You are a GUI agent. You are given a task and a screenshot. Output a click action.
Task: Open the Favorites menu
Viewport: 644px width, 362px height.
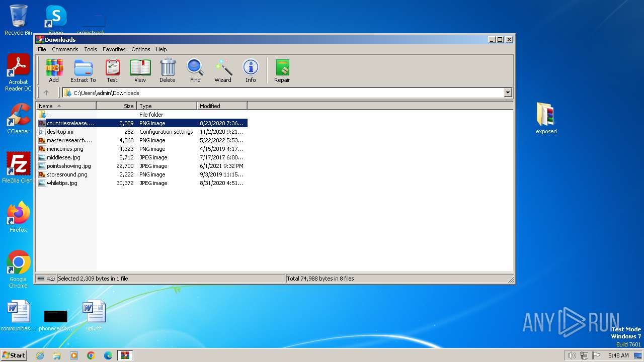point(114,49)
